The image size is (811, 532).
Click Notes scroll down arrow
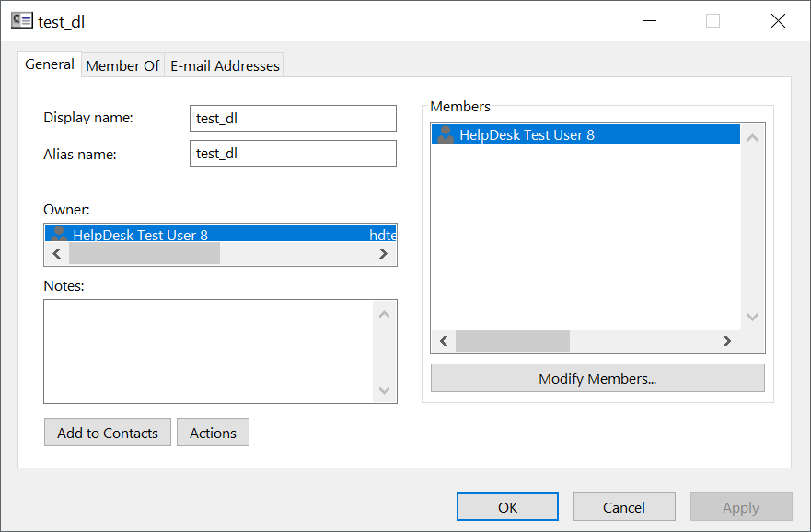coord(384,390)
